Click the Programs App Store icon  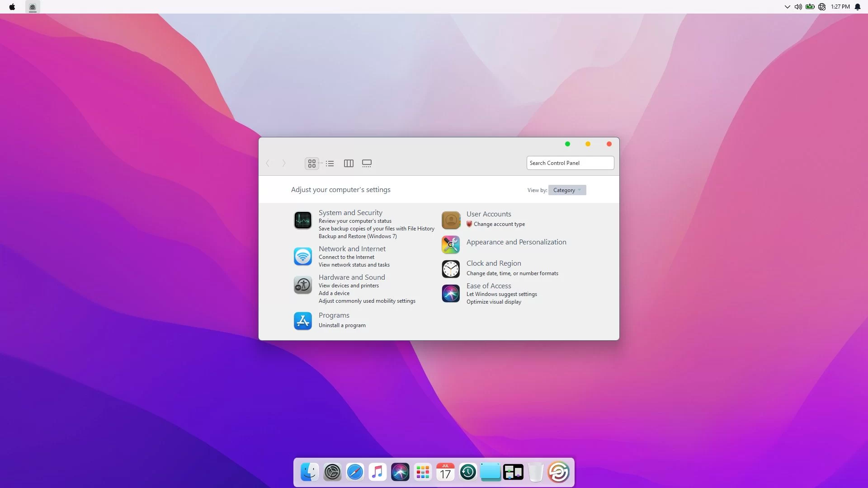point(302,321)
